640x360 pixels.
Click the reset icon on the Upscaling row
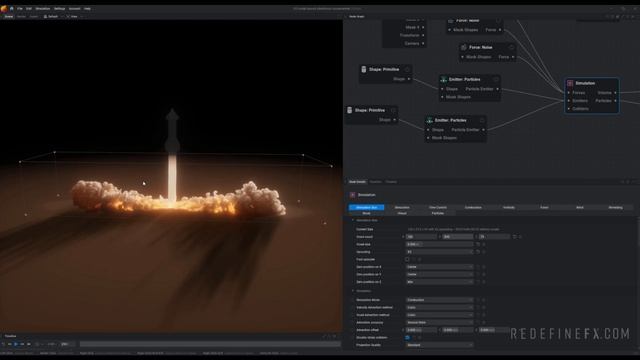tap(478, 252)
